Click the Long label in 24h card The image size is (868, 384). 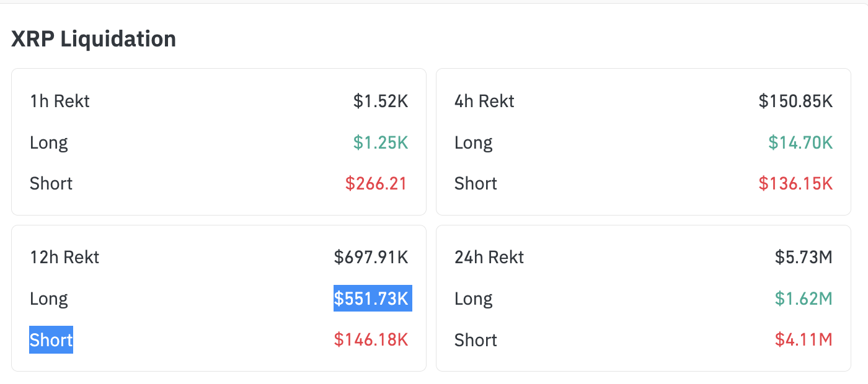[x=473, y=299]
